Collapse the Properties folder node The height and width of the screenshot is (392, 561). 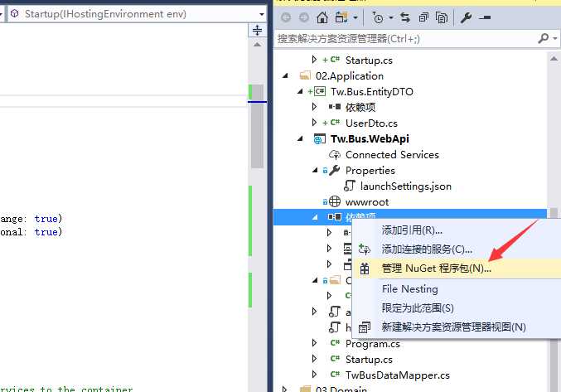(x=315, y=170)
